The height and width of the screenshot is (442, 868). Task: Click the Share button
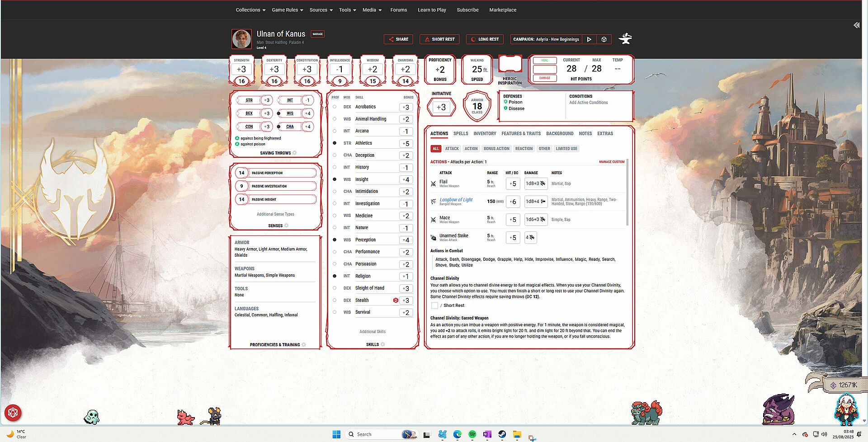point(398,39)
